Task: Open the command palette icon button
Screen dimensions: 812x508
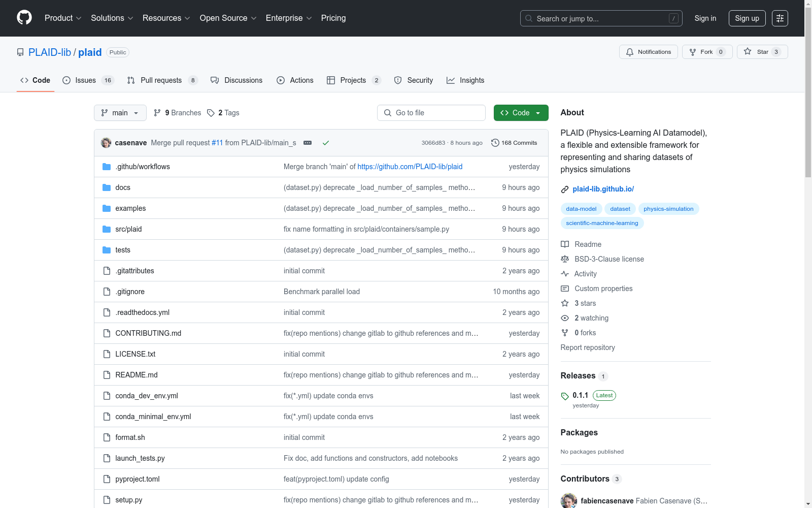Action: coord(780,18)
